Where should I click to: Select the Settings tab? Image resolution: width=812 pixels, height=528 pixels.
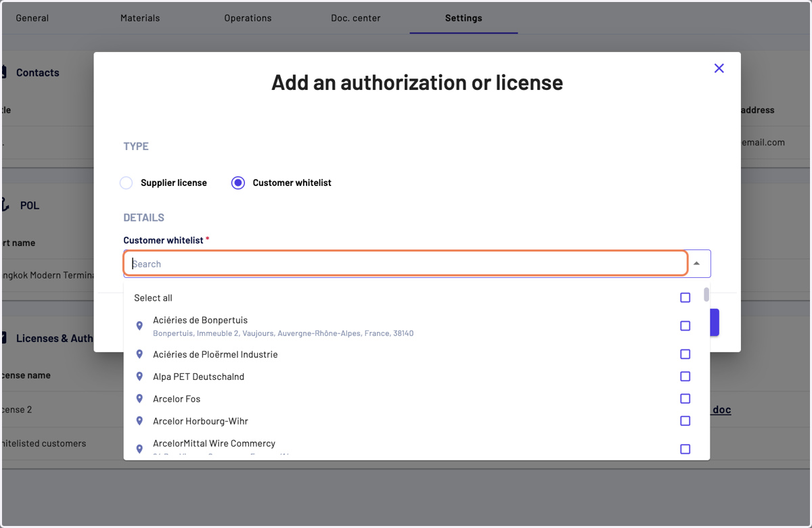click(x=464, y=18)
